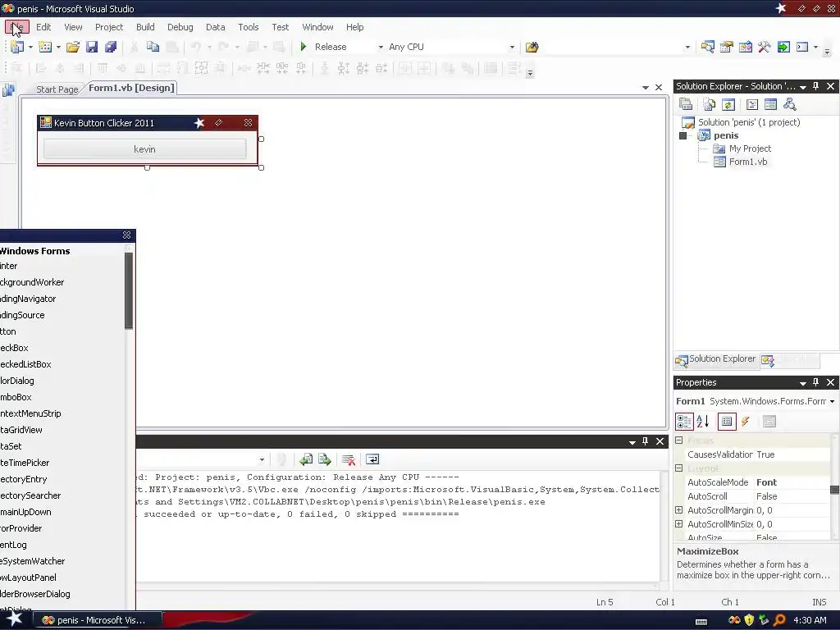Click the Find in Files icon
The image size is (840, 630).
click(x=532, y=47)
